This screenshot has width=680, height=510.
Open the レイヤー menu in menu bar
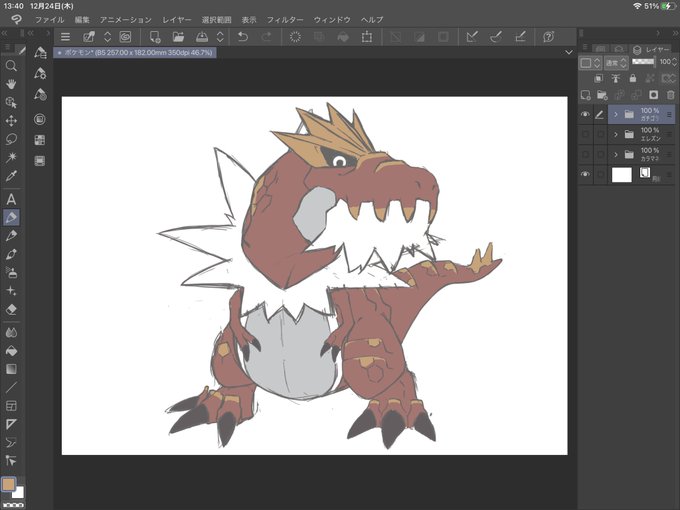177,19
